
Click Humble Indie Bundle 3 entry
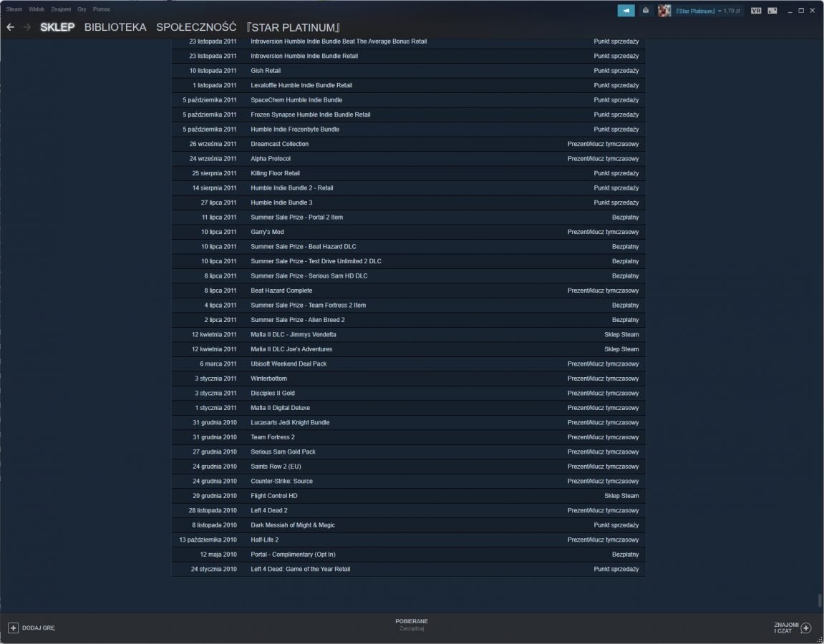click(281, 203)
